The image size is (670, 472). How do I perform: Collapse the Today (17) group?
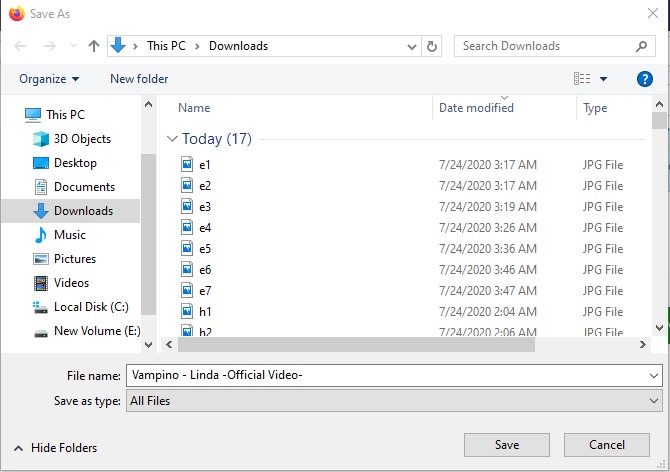pyautogui.click(x=172, y=139)
